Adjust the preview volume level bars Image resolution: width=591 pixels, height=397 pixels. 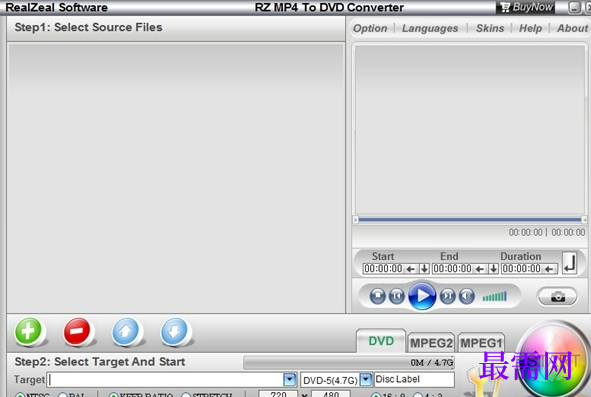pos(495,297)
